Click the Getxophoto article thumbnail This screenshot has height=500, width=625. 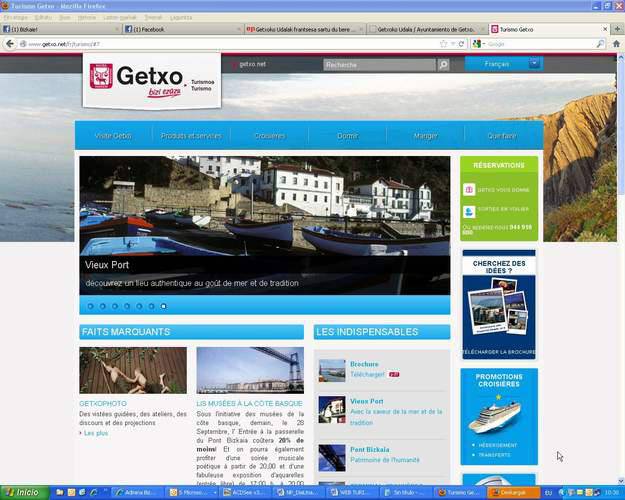point(133,370)
